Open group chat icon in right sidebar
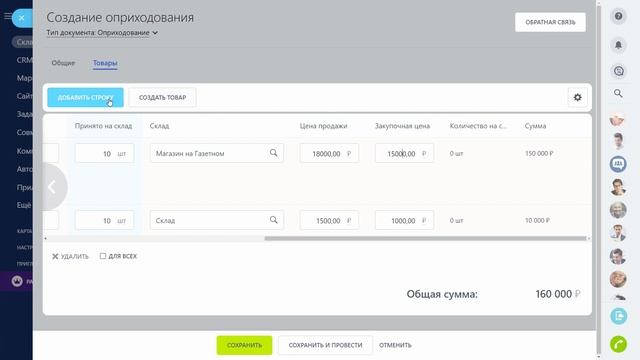 click(x=618, y=164)
